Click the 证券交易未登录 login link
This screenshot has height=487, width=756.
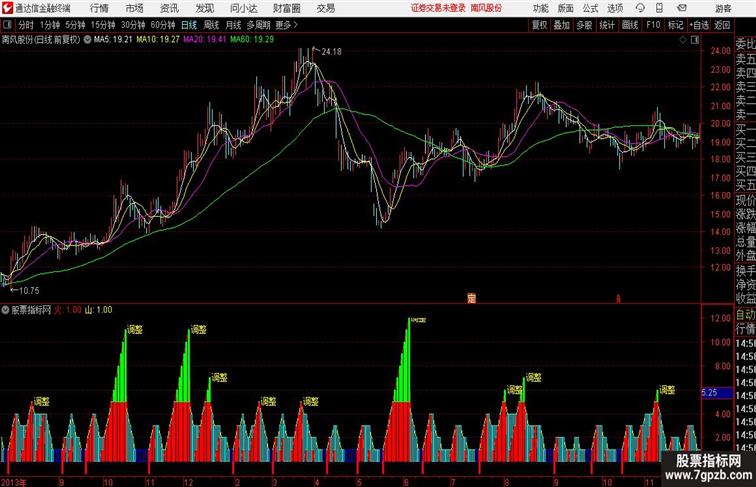pyautogui.click(x=438, y=8)
